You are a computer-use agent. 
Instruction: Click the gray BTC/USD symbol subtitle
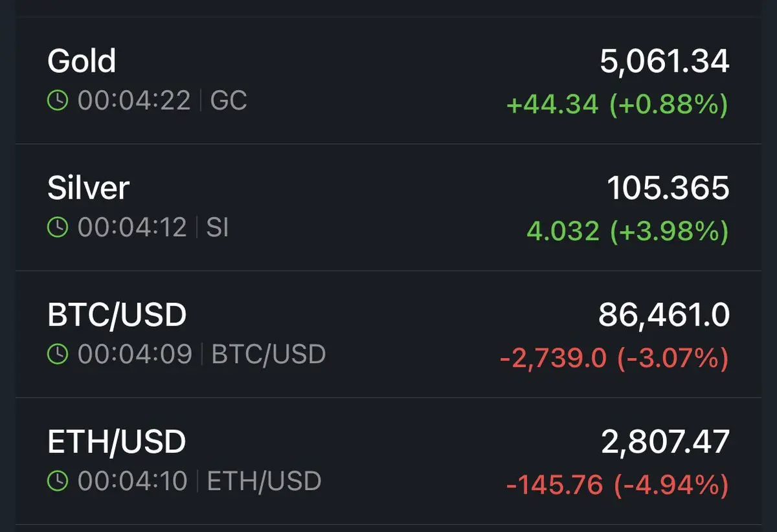point(269,354)
